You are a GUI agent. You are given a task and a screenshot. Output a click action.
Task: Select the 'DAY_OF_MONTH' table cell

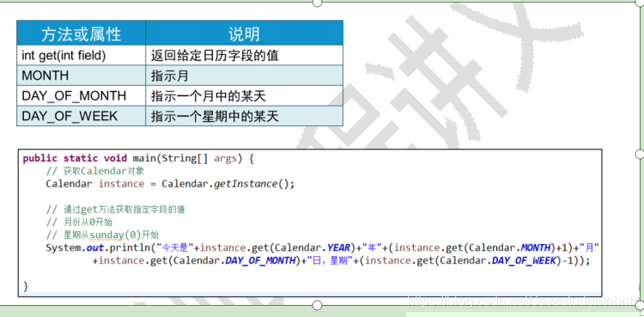pyautogui.click(x=81, y=96)
